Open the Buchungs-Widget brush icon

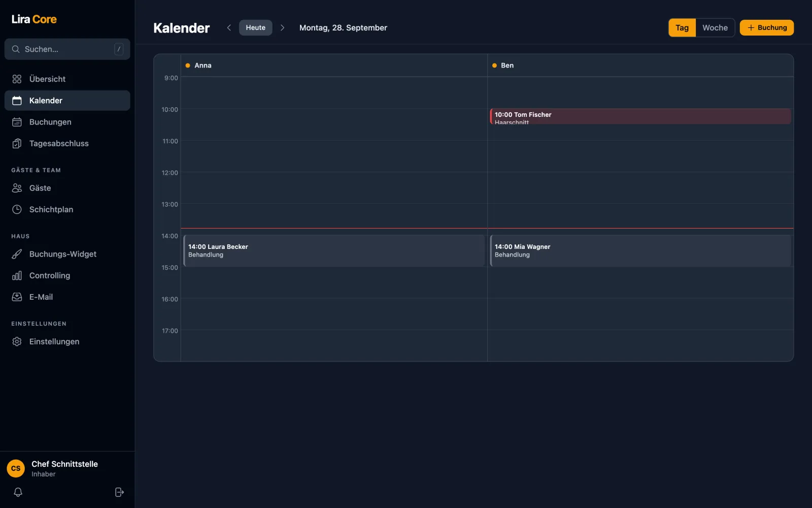point(17,254)
